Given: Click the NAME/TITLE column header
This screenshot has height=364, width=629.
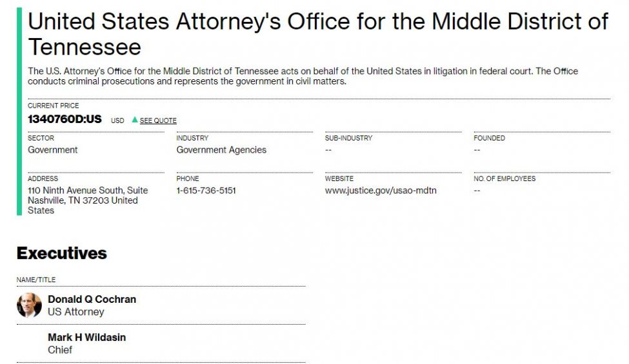Looking at the screenshot, I should click(36, 280).
